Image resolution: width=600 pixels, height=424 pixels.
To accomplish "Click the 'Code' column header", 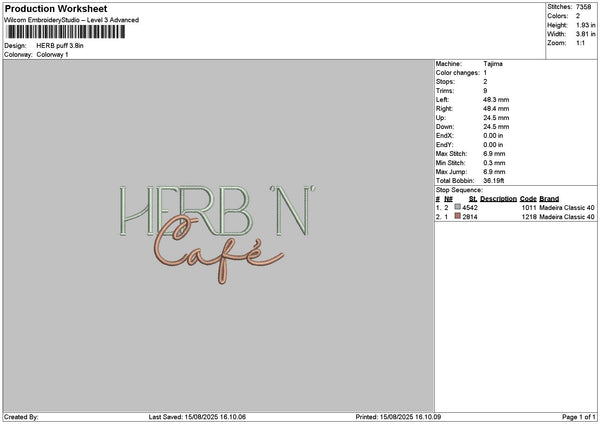I will pyautogui.click(x=528, y=199).
